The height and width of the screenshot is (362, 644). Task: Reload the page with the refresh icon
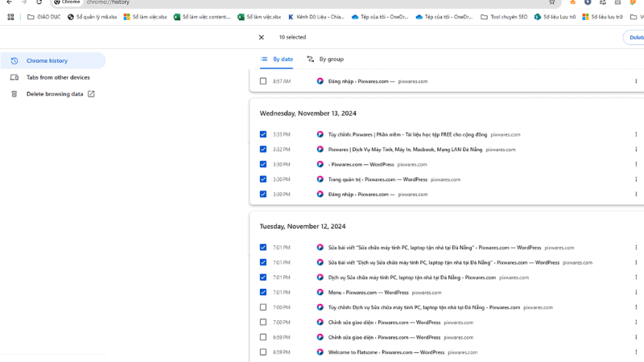pyautogui.click(x=39, y=2)
